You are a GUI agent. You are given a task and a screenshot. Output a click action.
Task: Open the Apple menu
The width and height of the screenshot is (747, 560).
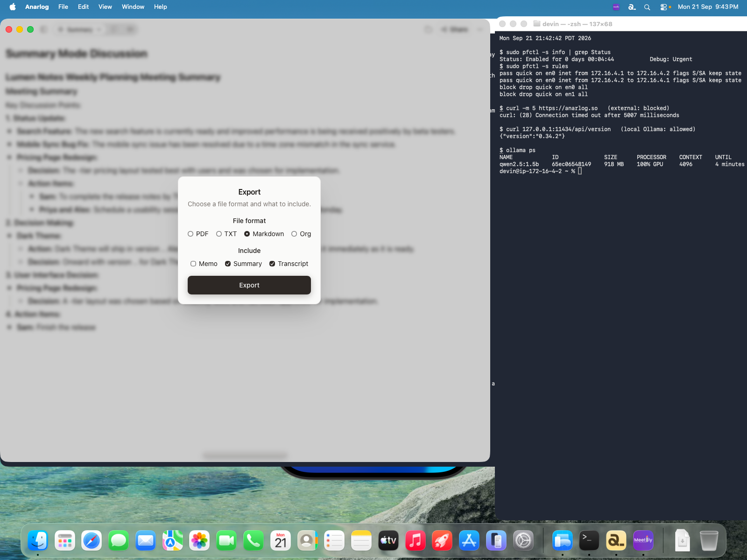point(13,7)
